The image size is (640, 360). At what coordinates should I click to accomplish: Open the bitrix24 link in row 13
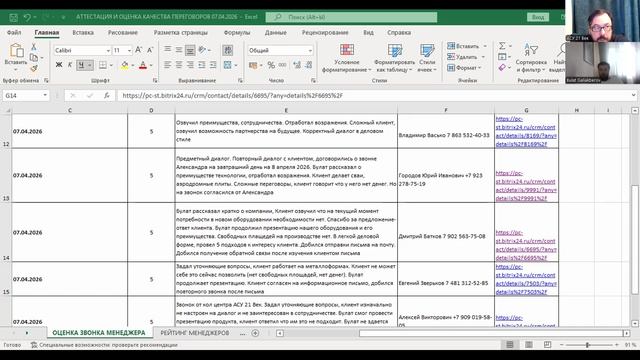tap(526, 186)
